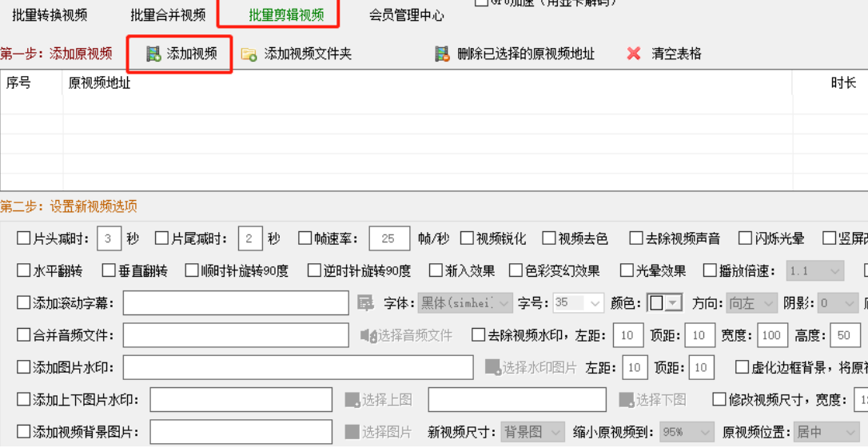868x448 pixels.
Task: Open the 字体 黑体 dropdown
Action: [x=465, y=303]
